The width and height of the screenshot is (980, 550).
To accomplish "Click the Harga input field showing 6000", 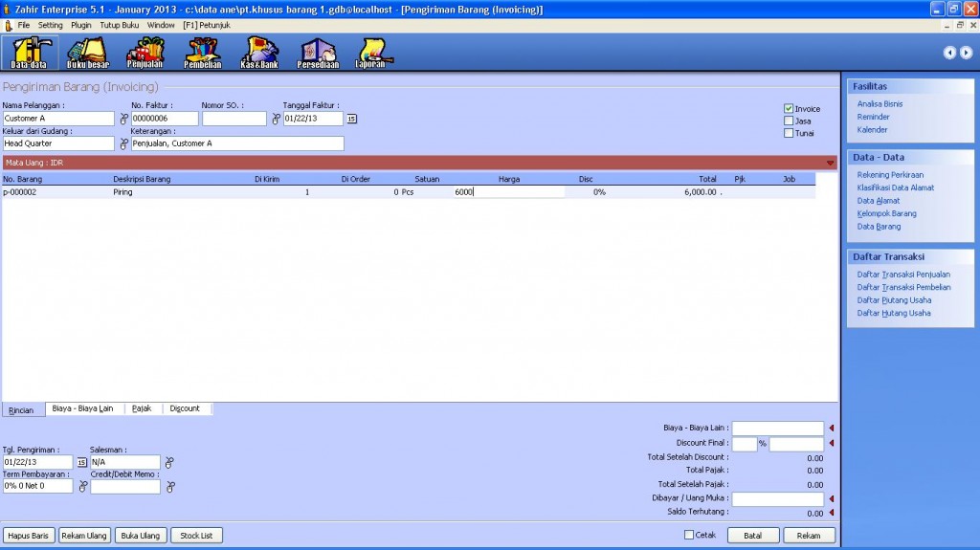I will [x=507, y=191].
